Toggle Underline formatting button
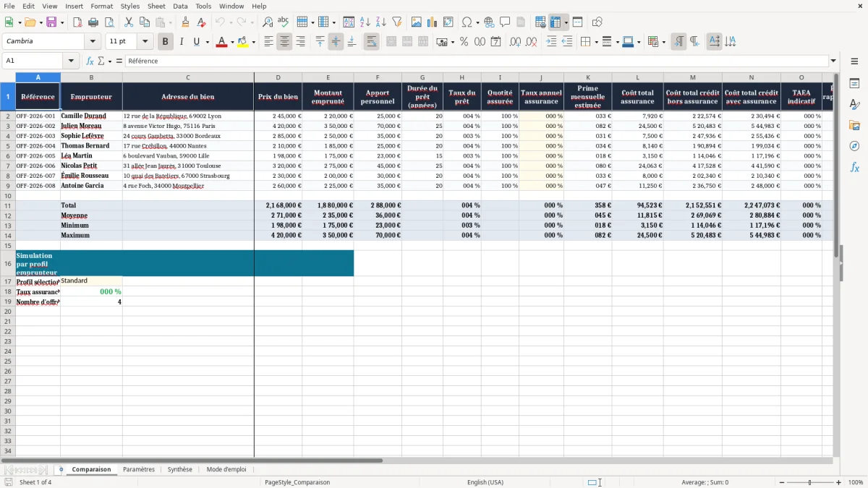868x488 pixels. click(197, 42)
